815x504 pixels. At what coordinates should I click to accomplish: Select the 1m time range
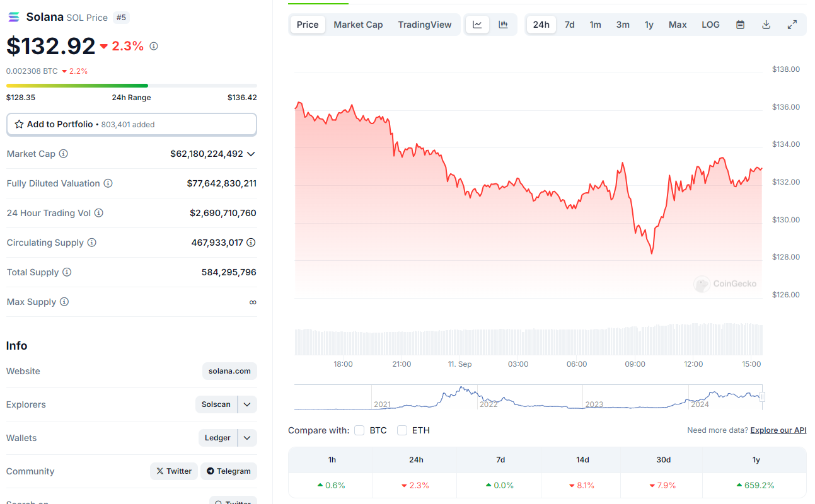(x=595, y=25)
